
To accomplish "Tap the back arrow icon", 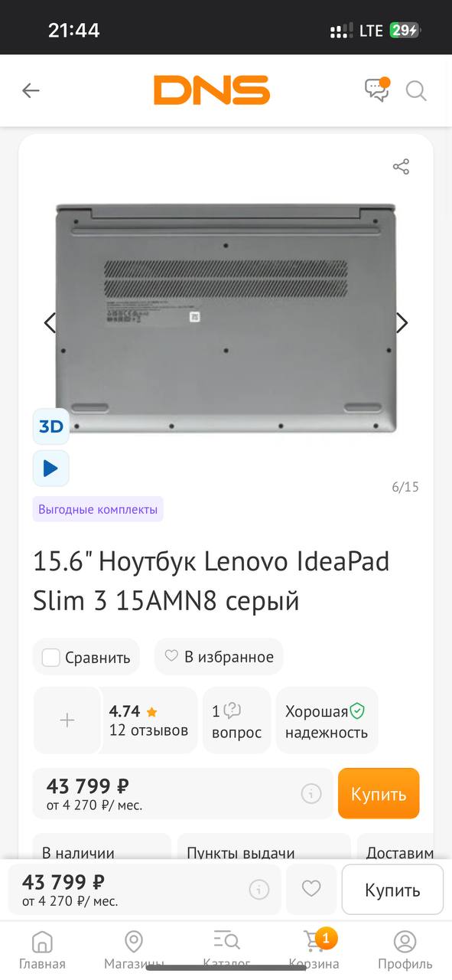I will pos(31,90).
